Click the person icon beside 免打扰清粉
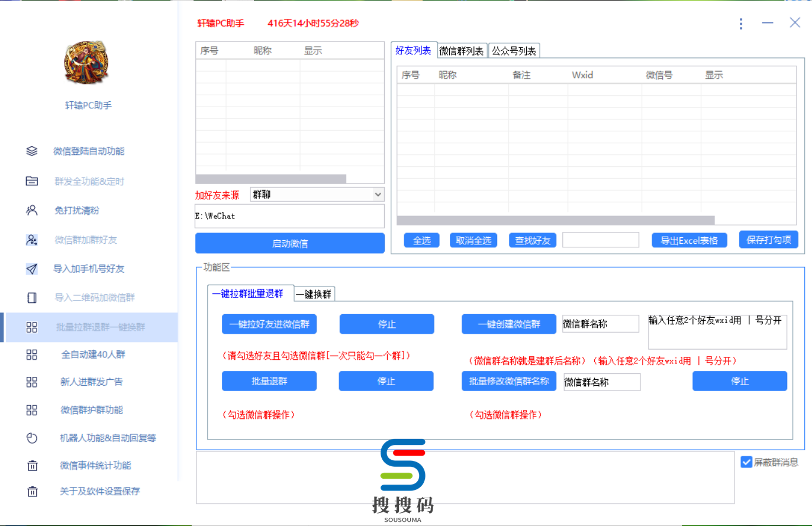 coord(32,210)
